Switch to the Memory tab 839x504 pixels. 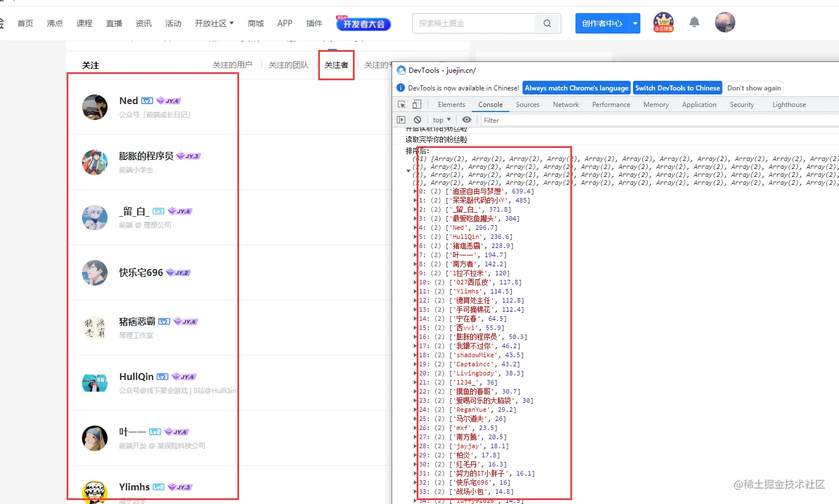pos(656,105)
